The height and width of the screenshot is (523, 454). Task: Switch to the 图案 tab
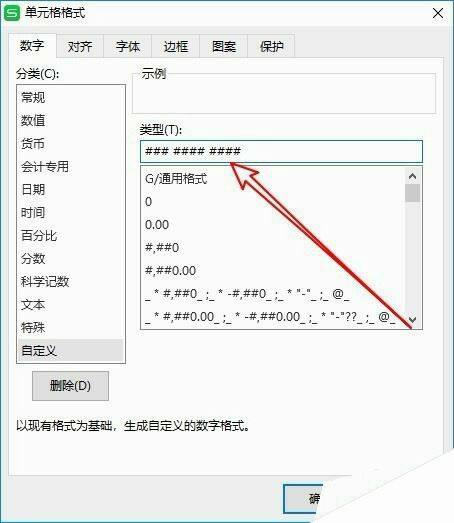(224, 46)
